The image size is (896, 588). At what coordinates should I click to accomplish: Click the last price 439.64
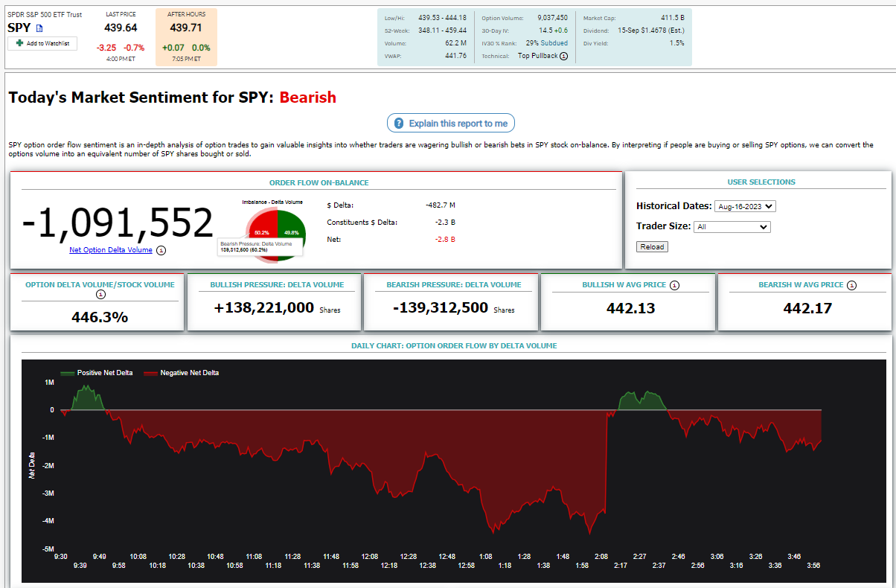[x=121, y=28]
